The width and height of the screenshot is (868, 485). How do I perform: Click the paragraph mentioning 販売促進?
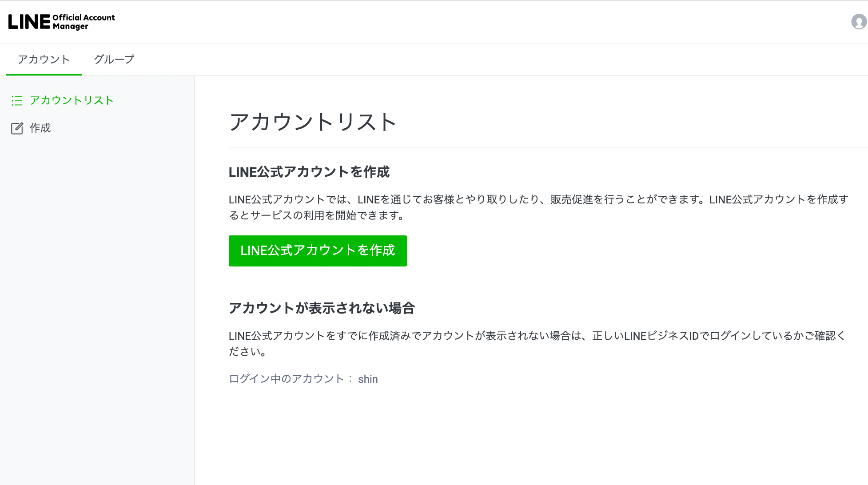point(538,207)
